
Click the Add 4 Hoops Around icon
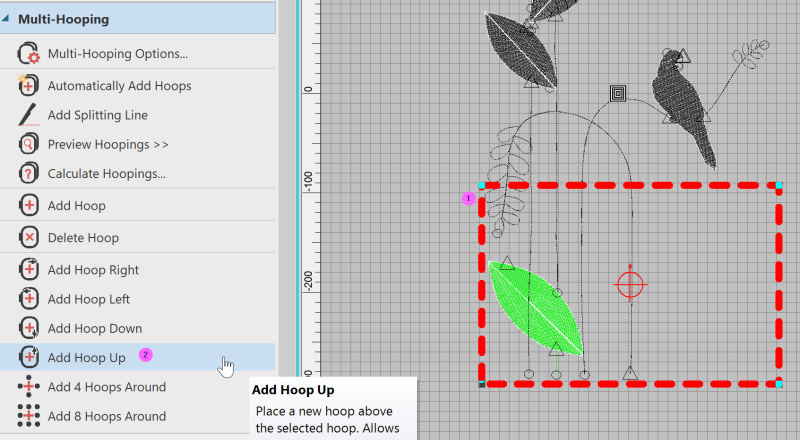click(x=29, y=386)
